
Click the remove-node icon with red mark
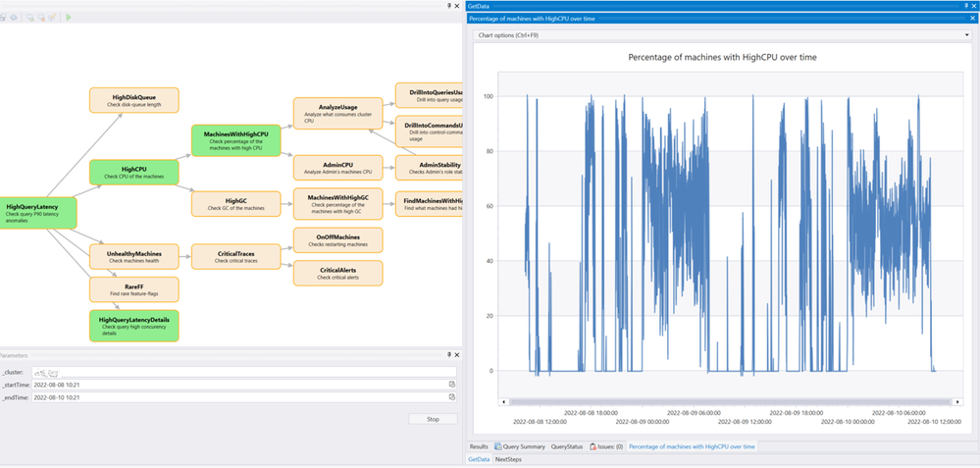(41, 17)
